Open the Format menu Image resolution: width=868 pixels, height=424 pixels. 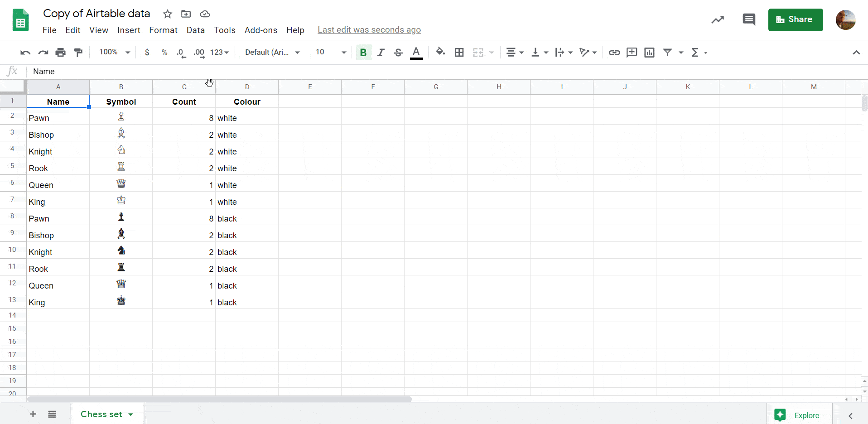(163, 30)
